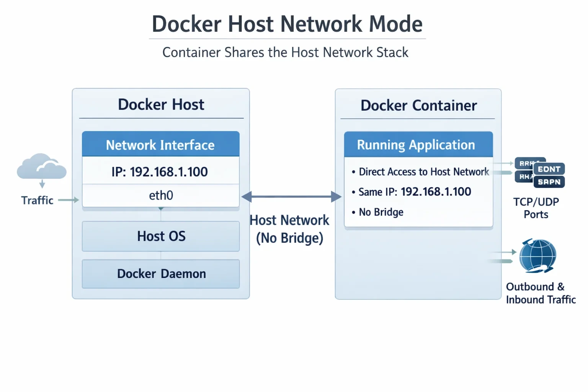Select the eth0 interface row

tap(161, 196)
